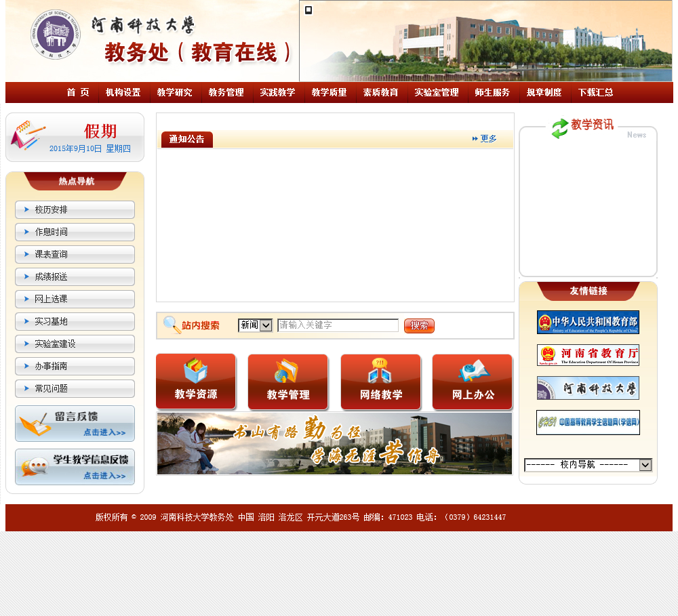
Task: Open 课表查询 in hot navigation
Action: [x=75, y=254]
